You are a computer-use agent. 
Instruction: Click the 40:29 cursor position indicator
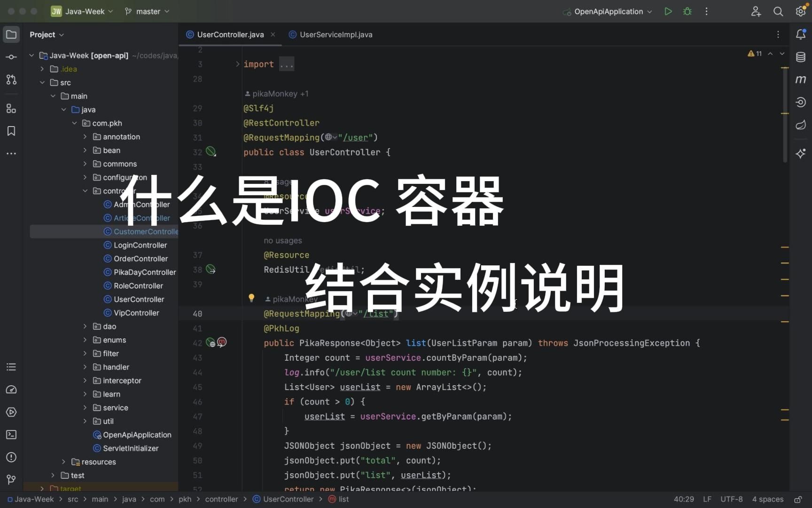[x=684, y=499]
